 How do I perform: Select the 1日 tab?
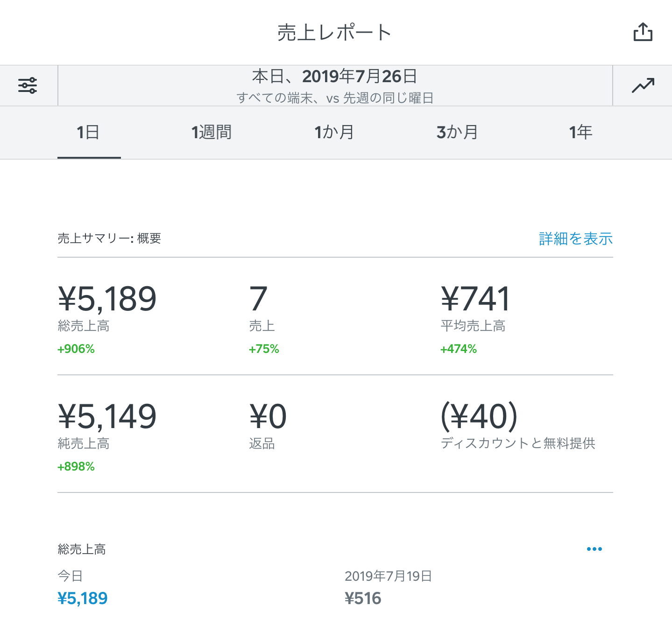pyautogui.click(x=89, y=132)
